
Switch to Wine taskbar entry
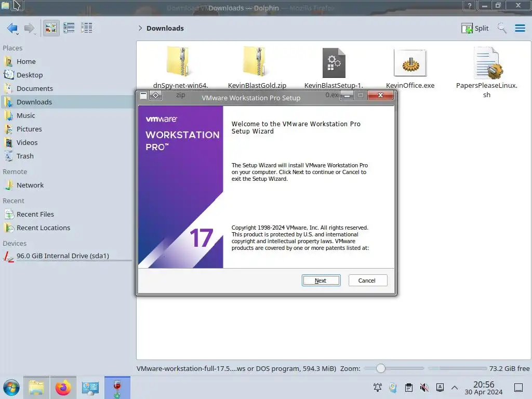117,388
